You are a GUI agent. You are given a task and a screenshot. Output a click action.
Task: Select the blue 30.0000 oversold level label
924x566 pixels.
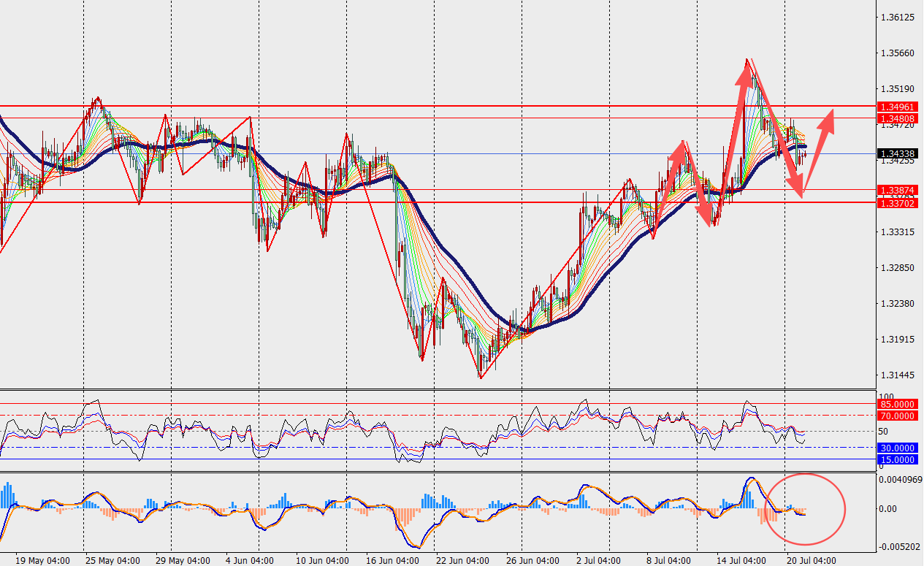(898, 448)
